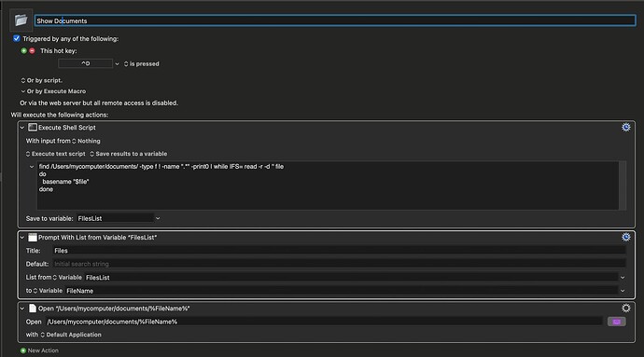Open the Execute Shell Script gear menu
Image resolution: width=644 pixels, height=357 pixels.
(625, 127)
